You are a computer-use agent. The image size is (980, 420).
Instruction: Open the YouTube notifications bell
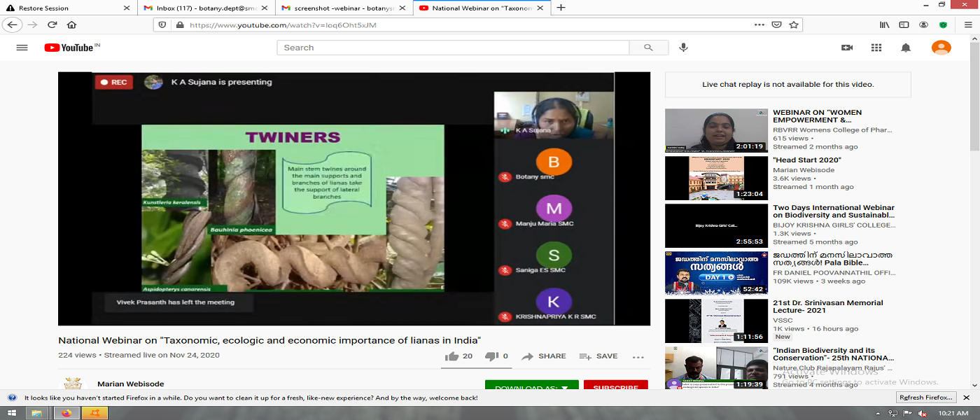[906, 48]
